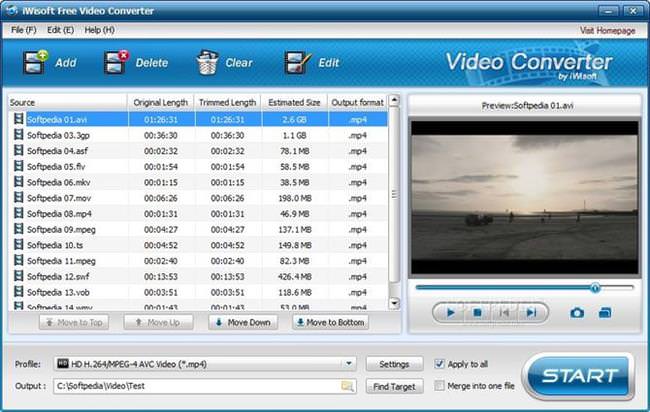Viewport: 650px width, 412px height.
Task: Select the Softpedia 07.mov file name
Action: (59, 198)
